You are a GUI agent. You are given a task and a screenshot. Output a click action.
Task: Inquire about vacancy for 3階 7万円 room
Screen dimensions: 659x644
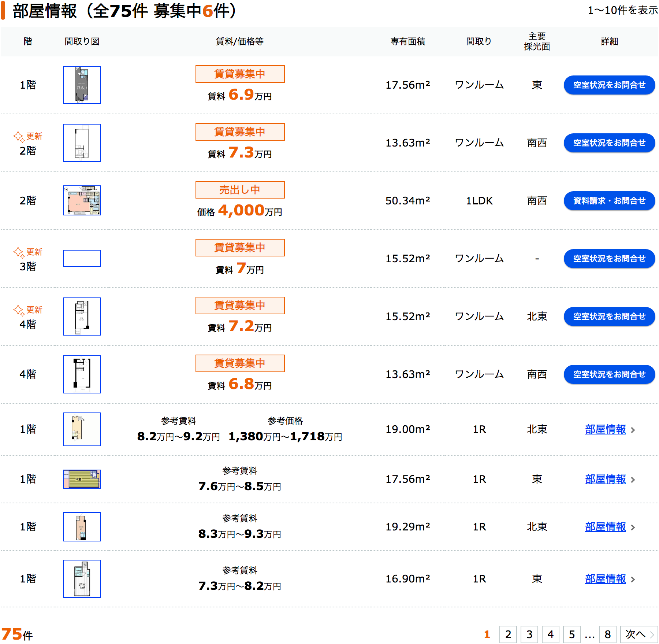[609, 259]
